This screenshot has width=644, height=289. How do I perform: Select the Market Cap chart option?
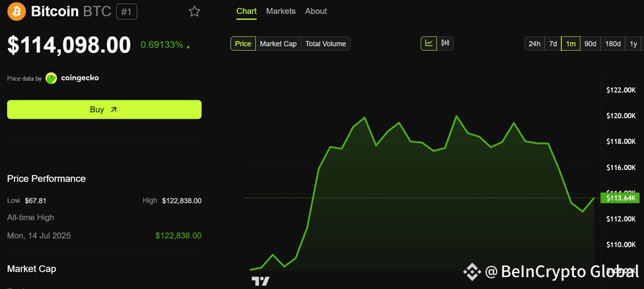(279, 44)
